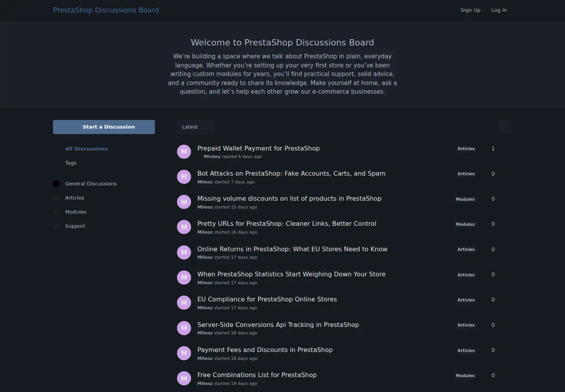
Task: Open avatar beside Prepaid Wallet Payment discussion
Action: [184, 152]
